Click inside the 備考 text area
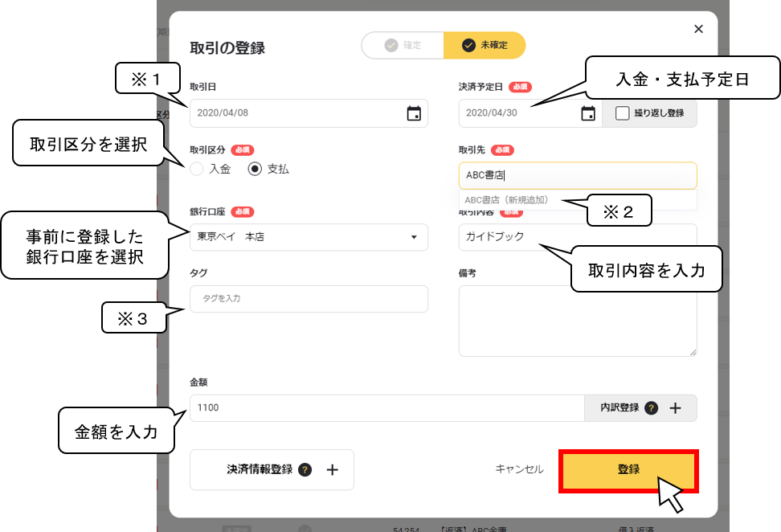Viewport: 781px width, 532px height. pyautogui.click(x=578, y=321)
